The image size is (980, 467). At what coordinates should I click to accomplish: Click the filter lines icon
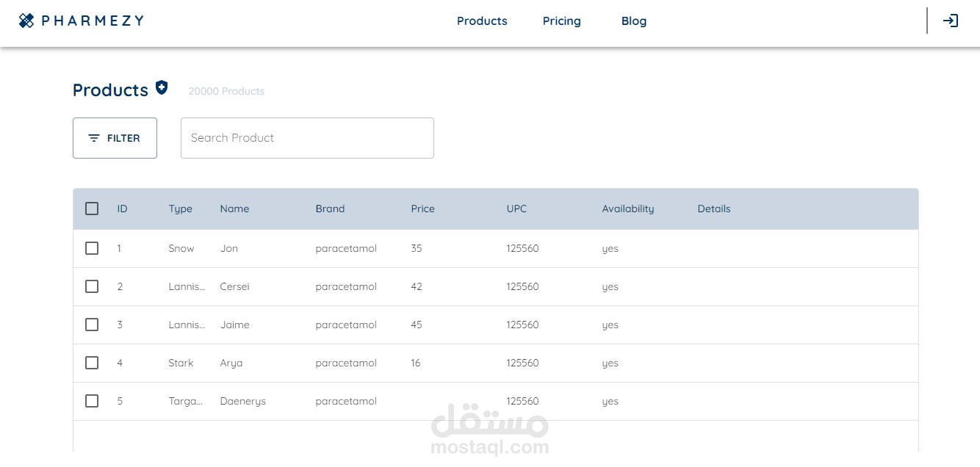(94, 138)
